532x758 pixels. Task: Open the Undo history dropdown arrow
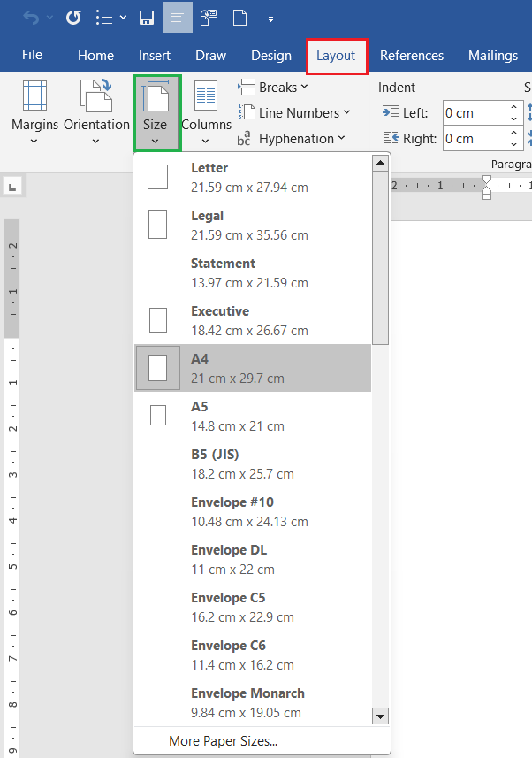[49, 19]
